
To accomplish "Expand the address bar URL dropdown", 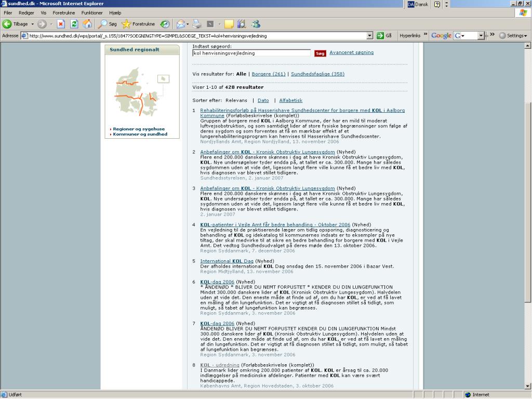I will pos(370,36).
